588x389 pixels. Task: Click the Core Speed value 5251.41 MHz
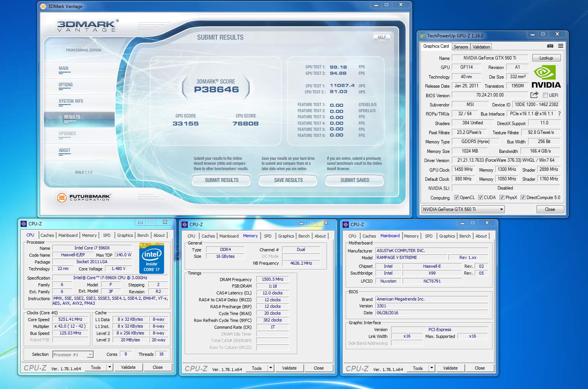pos(70,319)
